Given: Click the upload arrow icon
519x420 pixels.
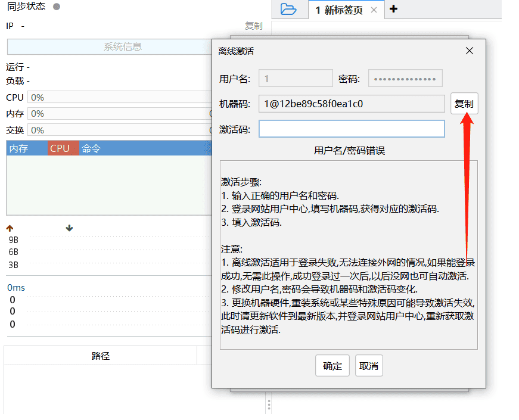Looking at the screenshot, I should [10, 228].
